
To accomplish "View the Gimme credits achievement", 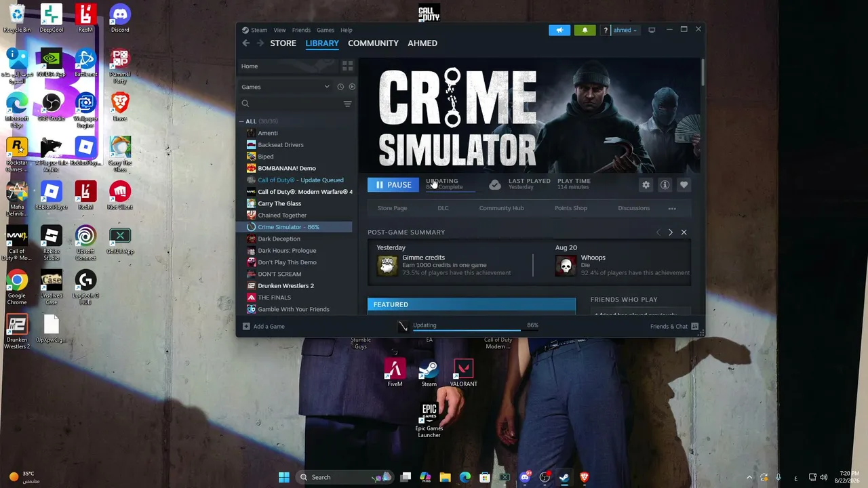I will coord(444,265).
